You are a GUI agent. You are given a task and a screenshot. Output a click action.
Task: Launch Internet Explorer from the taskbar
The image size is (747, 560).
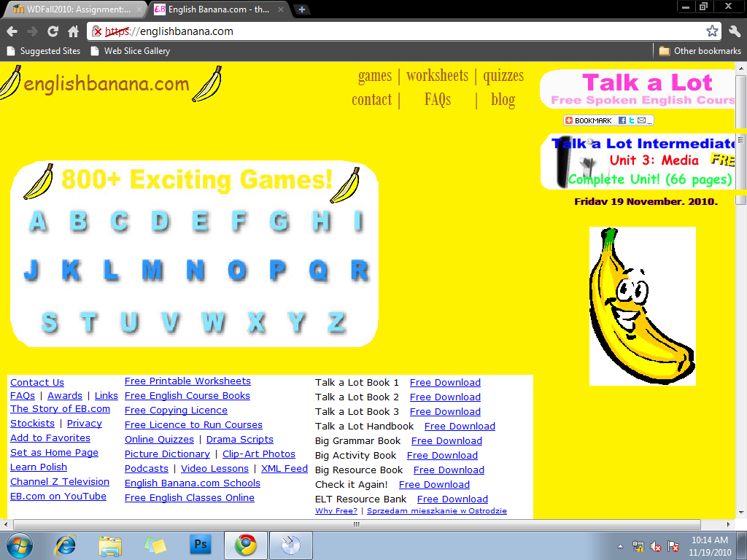(66, 545)
